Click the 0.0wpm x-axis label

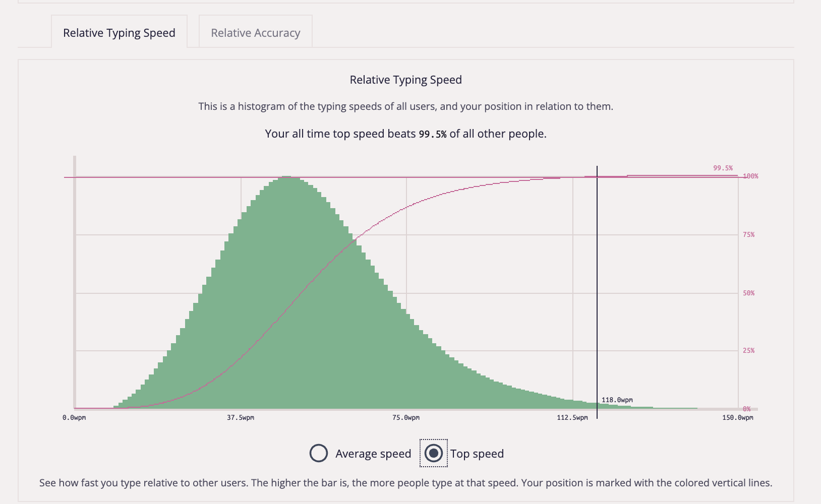pos(74,418)
